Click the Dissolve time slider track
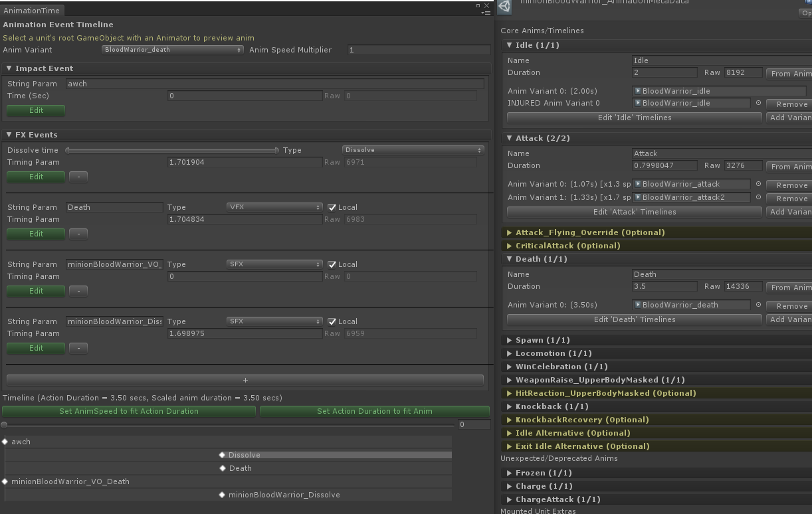The width and height of the screenshot is (812, 514). click(172, 151)
